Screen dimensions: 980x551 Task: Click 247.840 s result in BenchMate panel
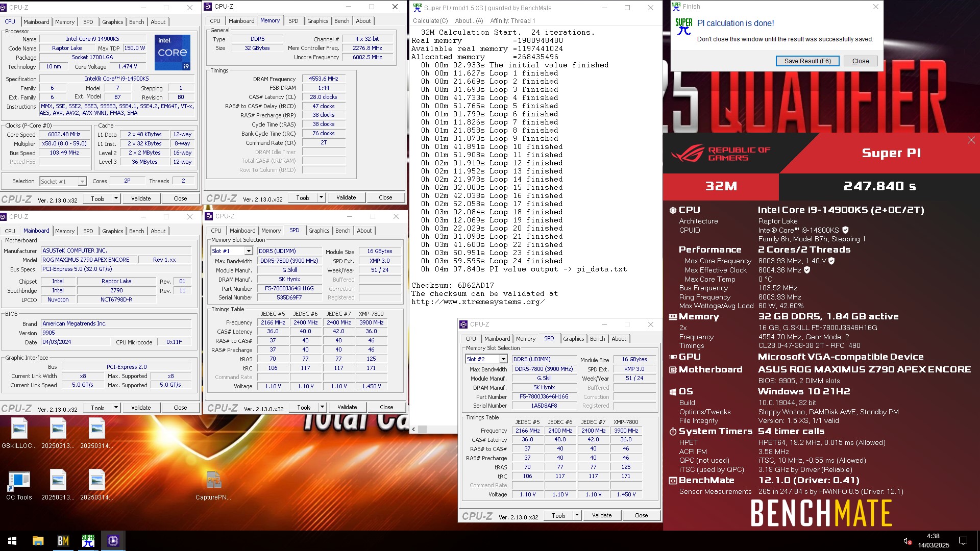pyautogui.click(x=879, y=187)
